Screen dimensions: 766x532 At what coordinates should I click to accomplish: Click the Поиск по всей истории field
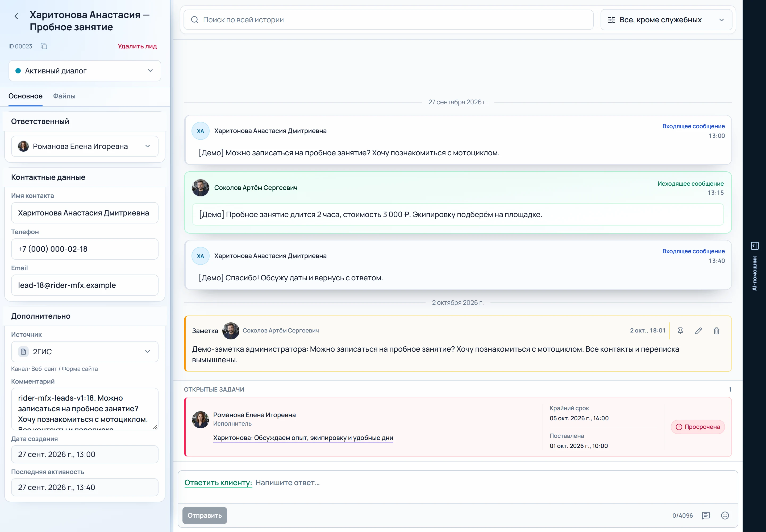[388, 20]
